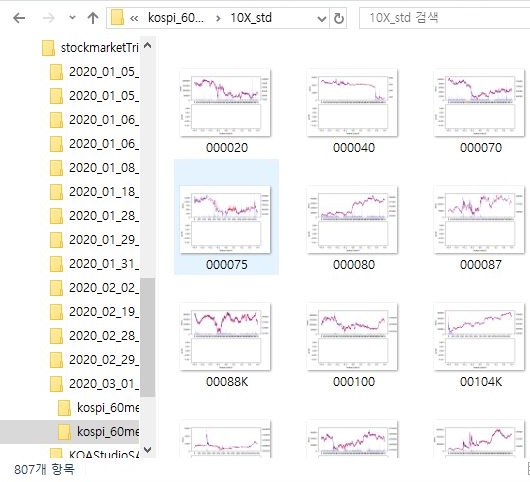Click folder icon beside 2020_02_19_

point(56,312)
